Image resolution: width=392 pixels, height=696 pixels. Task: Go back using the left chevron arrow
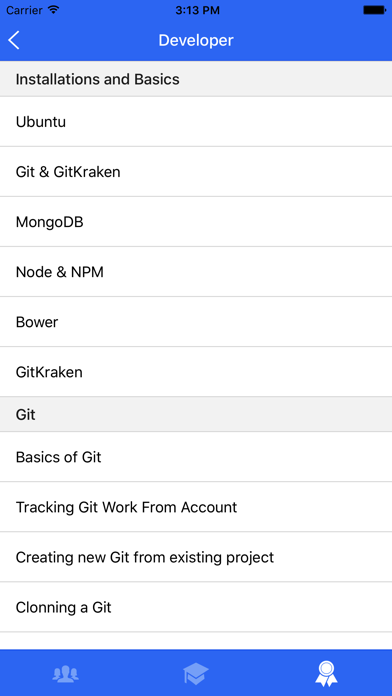(x=14, y=40)
